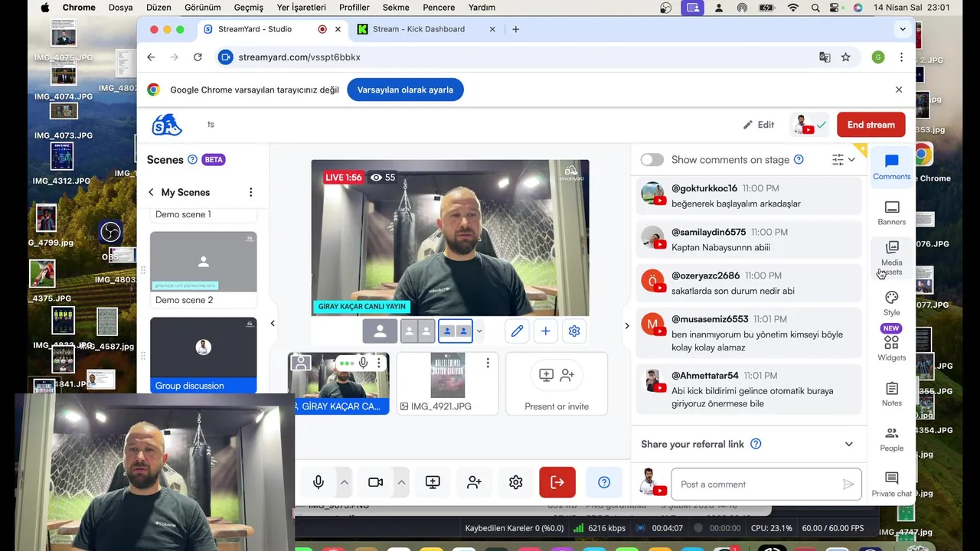Image resolution: width=980 pixels, height=551 pixels.
Task: Open studio settings gear in bottom toolbar
Action: tap(515, 482)
